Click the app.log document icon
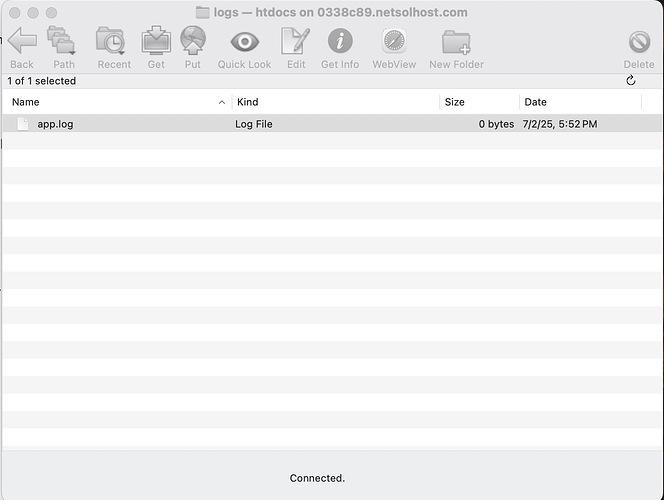Viewport: 664px width, 500px height. point(23,124)
